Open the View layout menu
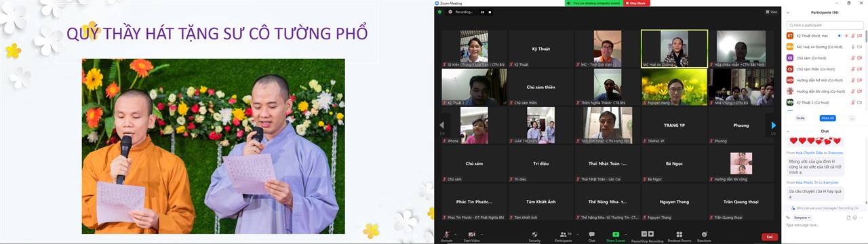The image size is (868, 244). pyautogui.click(x=772, y=12)
